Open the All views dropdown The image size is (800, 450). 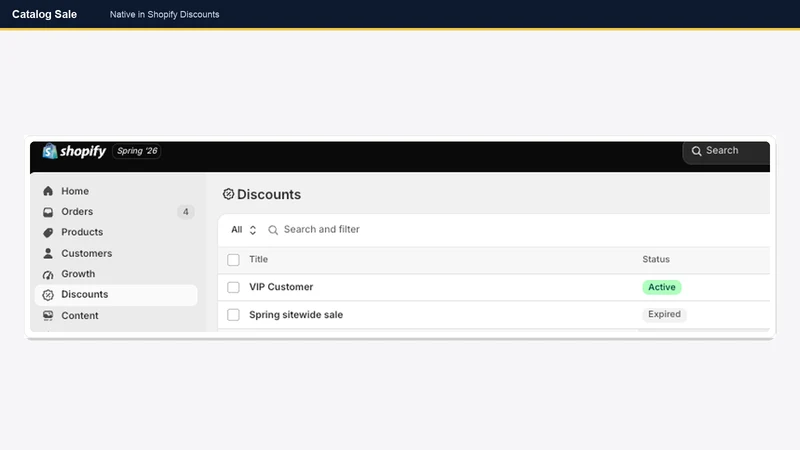(243, 230)
